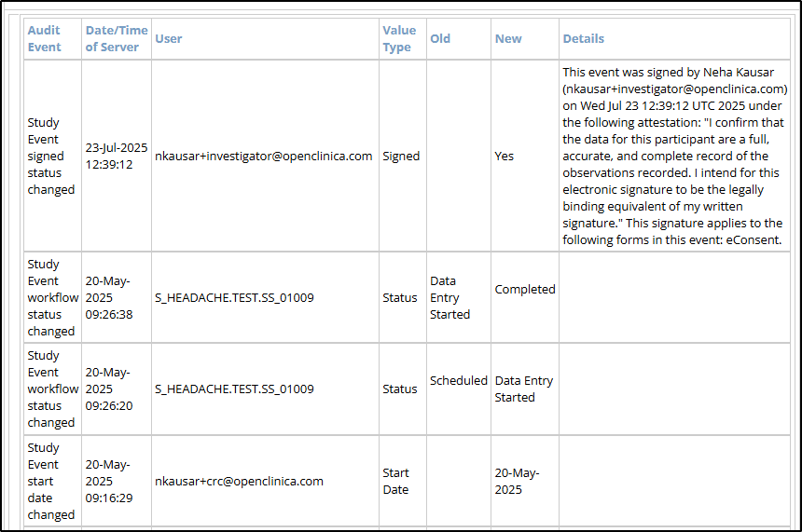
Task: Select the nkausar+crc@openclinica.com user cell
Action: click(239, 482)
